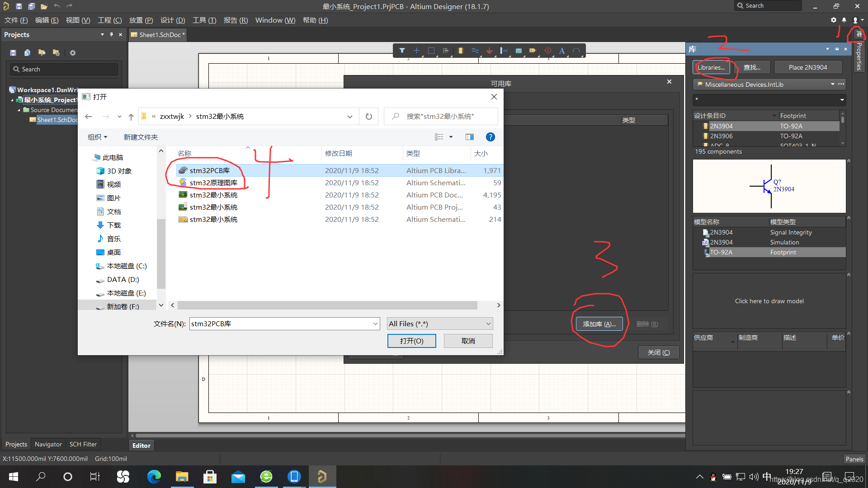Select the filter tool in schematic toolbar
This screenshot has height=488, width=868.
coord(402,51)
